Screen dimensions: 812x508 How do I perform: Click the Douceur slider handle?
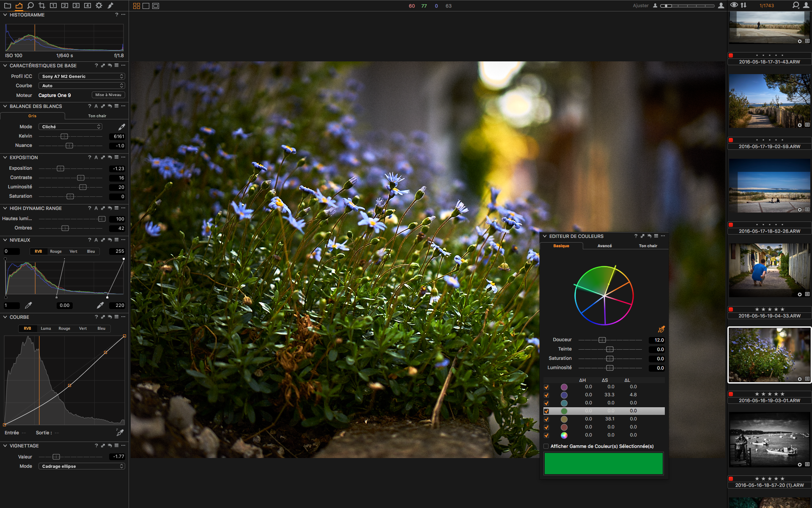coord(602,340)
